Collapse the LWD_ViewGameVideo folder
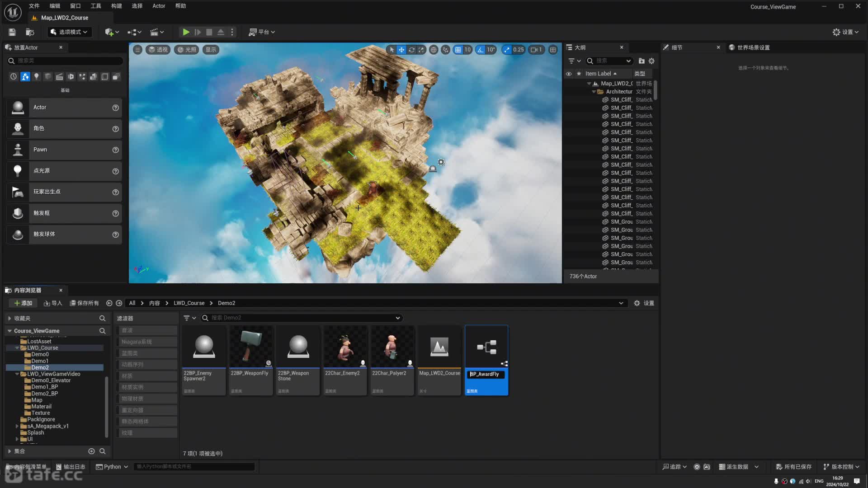This screenshot has height=488, width=868. pyautogui.click(x=17, y=374)
